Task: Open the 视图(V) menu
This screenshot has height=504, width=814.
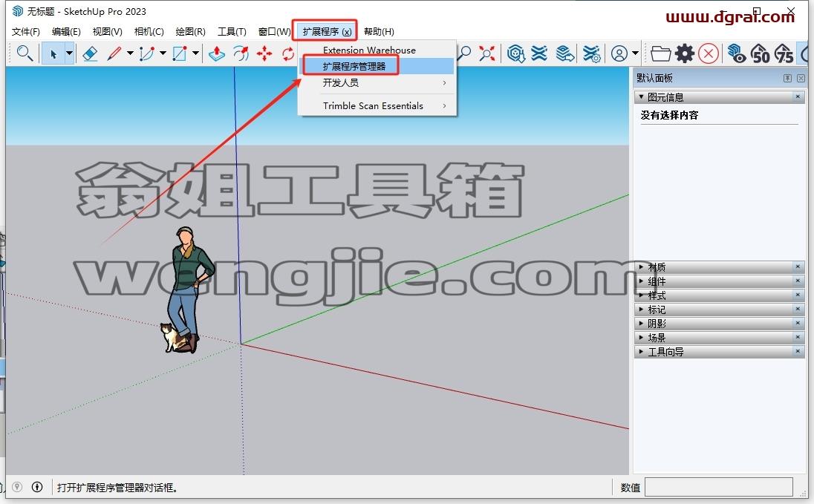Action: click(108, 32)
